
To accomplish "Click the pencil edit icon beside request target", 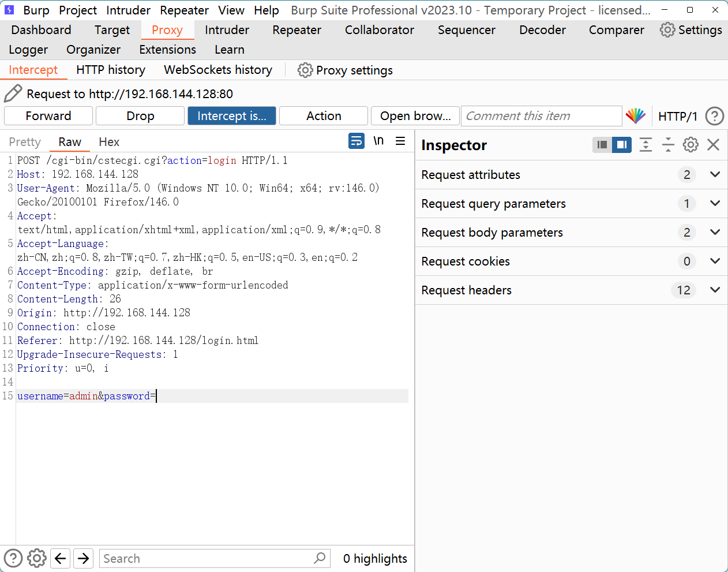I will (13, 94).
